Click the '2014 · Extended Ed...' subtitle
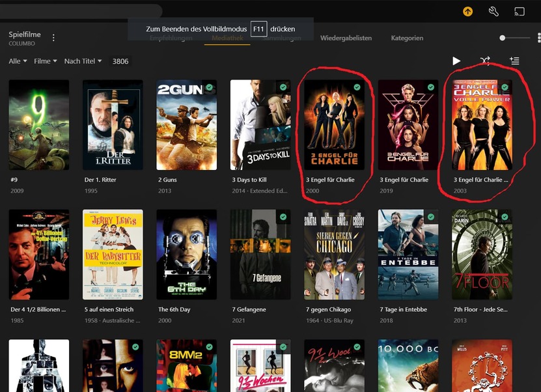Screen dimensions: 541x392 coord(260,191)
